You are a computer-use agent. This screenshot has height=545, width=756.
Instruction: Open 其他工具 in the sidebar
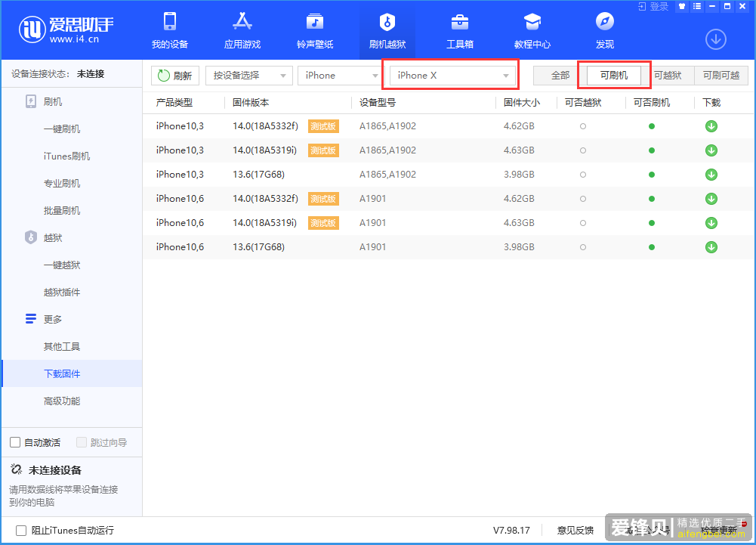(62, 347)
